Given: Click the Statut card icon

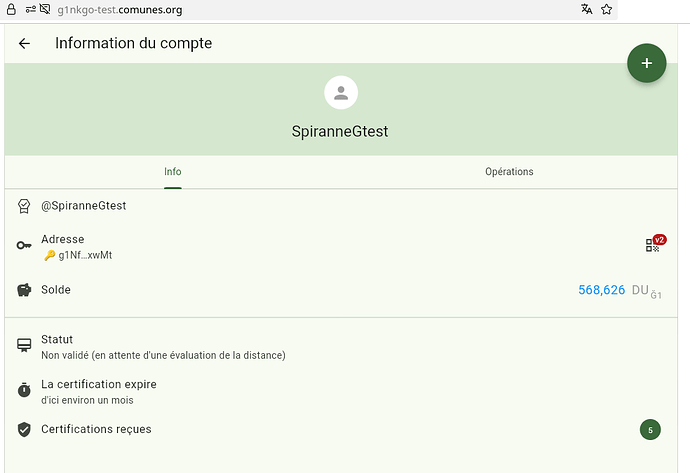Looking at the screenshot, I should click(24, 346).
